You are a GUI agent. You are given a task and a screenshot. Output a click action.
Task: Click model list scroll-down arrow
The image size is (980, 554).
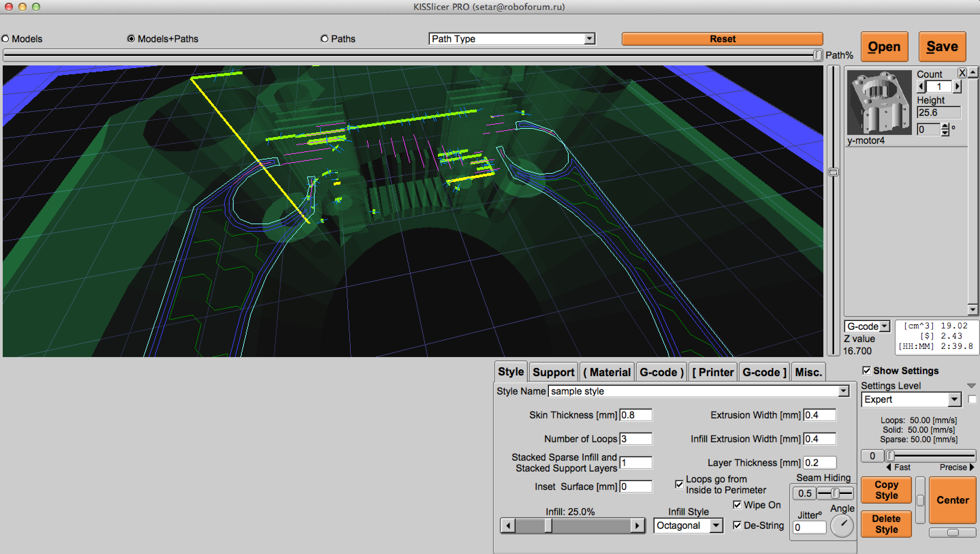point(973,309)
